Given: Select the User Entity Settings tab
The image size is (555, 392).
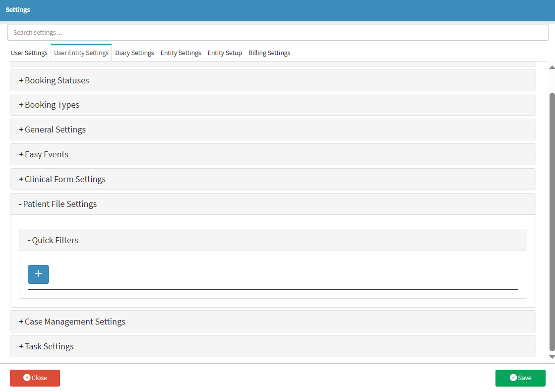Looking at the screenshot, I should coord(81,53).
